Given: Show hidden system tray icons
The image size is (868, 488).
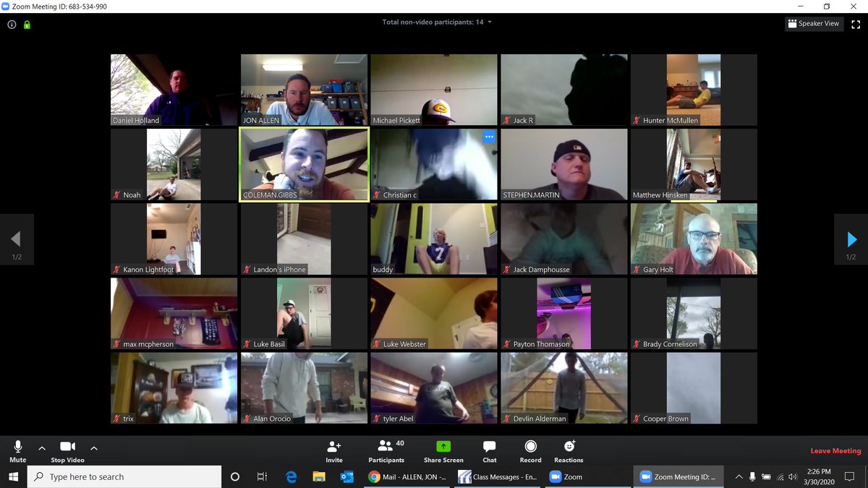Looking at the screenshot, I should [x=739, y=476].
